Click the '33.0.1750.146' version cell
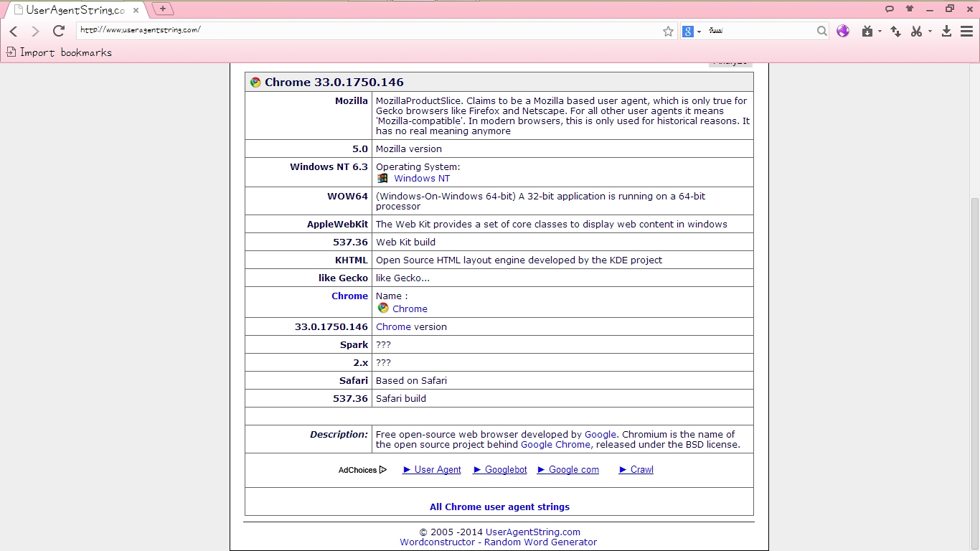 [x=308, y=326]
